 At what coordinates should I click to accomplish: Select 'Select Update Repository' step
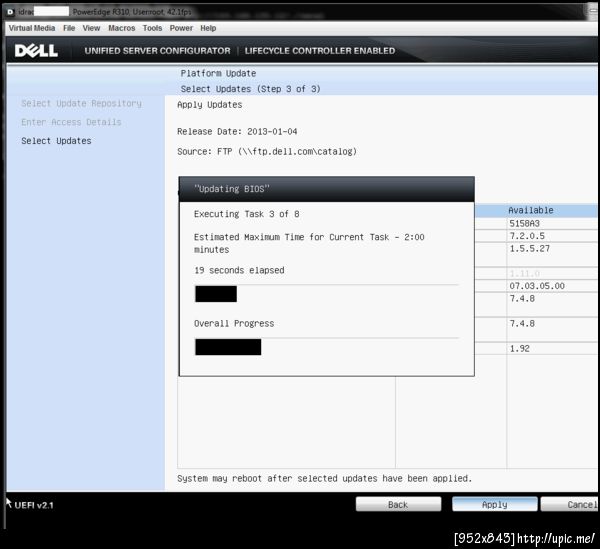click(x=81, y=103)
